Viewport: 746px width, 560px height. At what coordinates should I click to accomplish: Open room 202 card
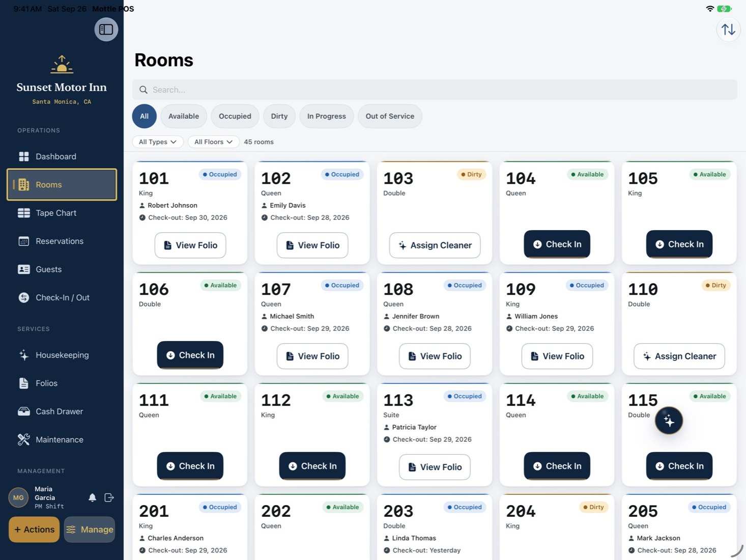[312, 527]
